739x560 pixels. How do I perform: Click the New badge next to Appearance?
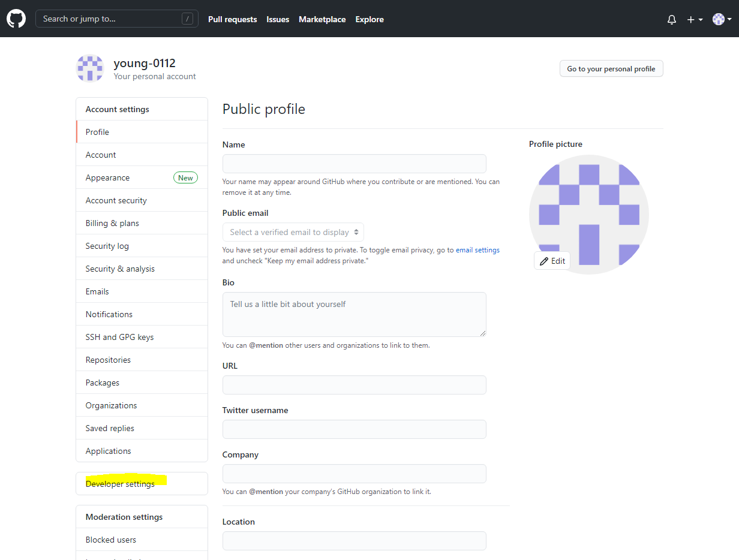click(x=185, y=177)
